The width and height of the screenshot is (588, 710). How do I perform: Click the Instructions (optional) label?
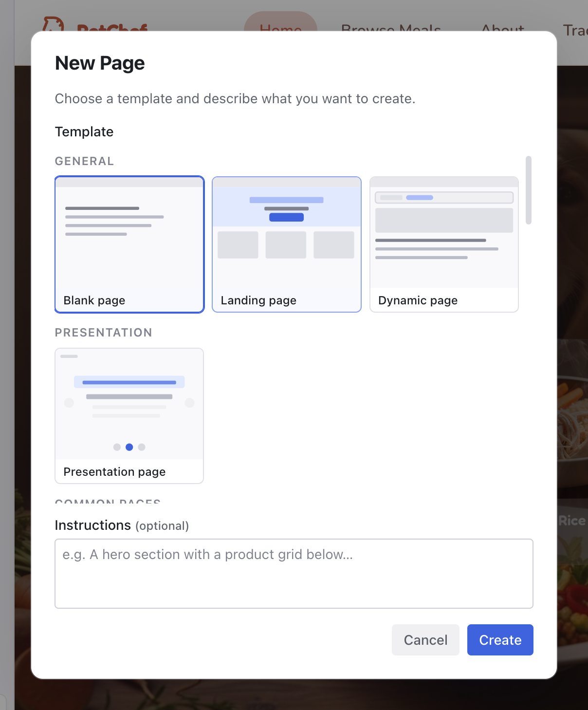coord(122,525)
